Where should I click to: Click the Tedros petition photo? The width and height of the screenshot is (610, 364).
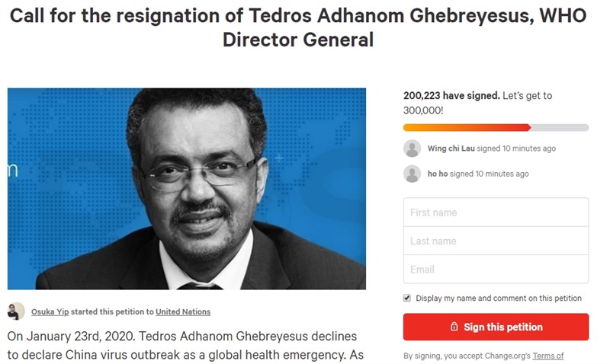point(186,189)
